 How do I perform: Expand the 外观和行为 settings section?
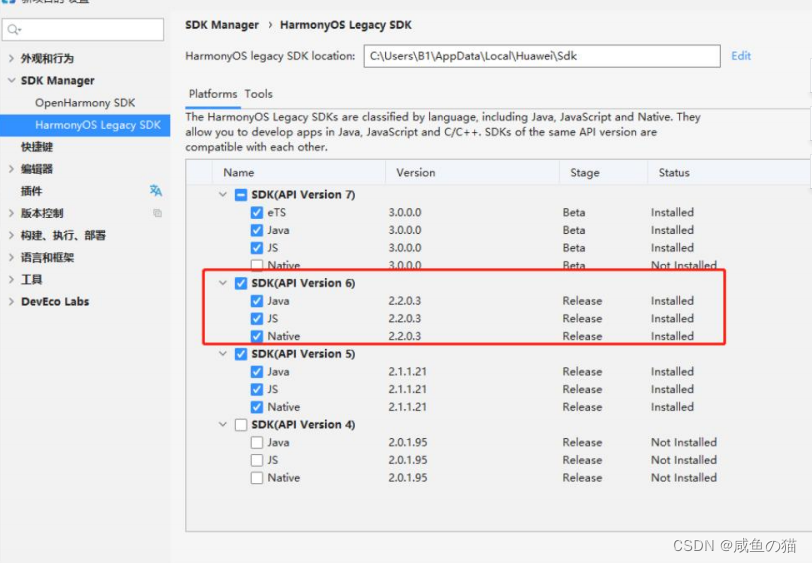tap(11, 59)
